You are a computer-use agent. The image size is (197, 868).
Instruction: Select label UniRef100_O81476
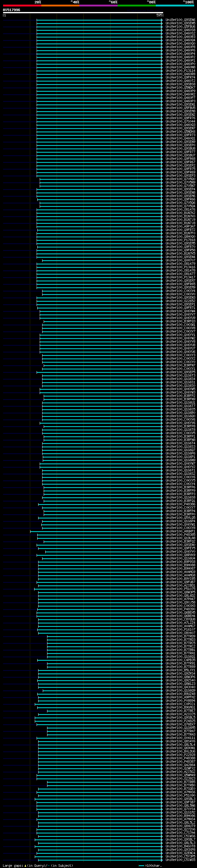point(180,210)
